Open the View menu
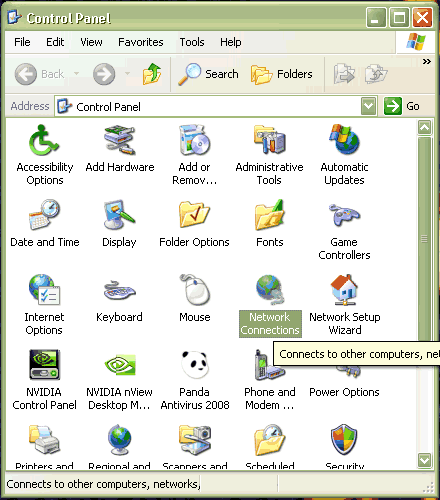 [91, 42]
